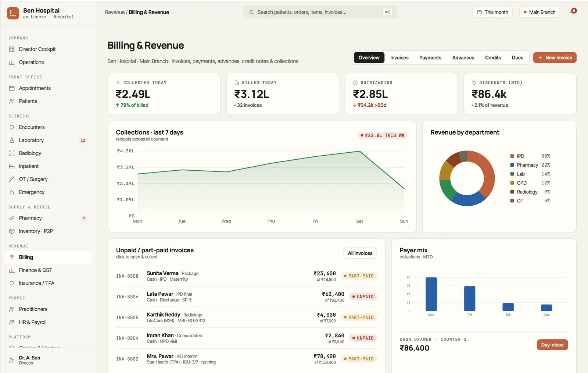Image resolution: width=588 pixels, height=373 pixels.
Task: Click the All invoices button
Action: tap(360, 253)
